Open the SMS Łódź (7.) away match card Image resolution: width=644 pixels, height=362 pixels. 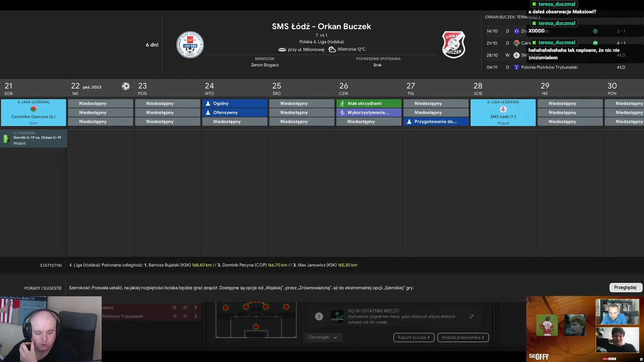pos(503,113)
